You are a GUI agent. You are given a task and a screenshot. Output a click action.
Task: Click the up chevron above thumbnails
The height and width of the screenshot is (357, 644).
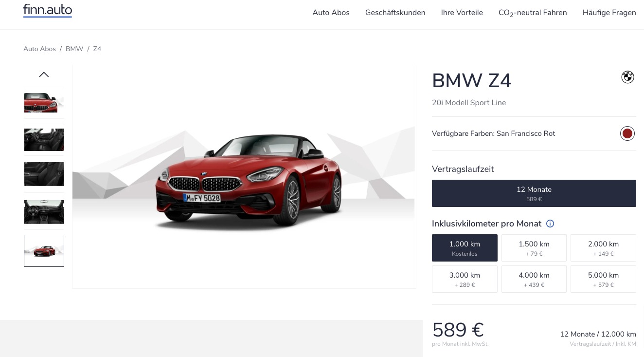click(x=44, y=75)
